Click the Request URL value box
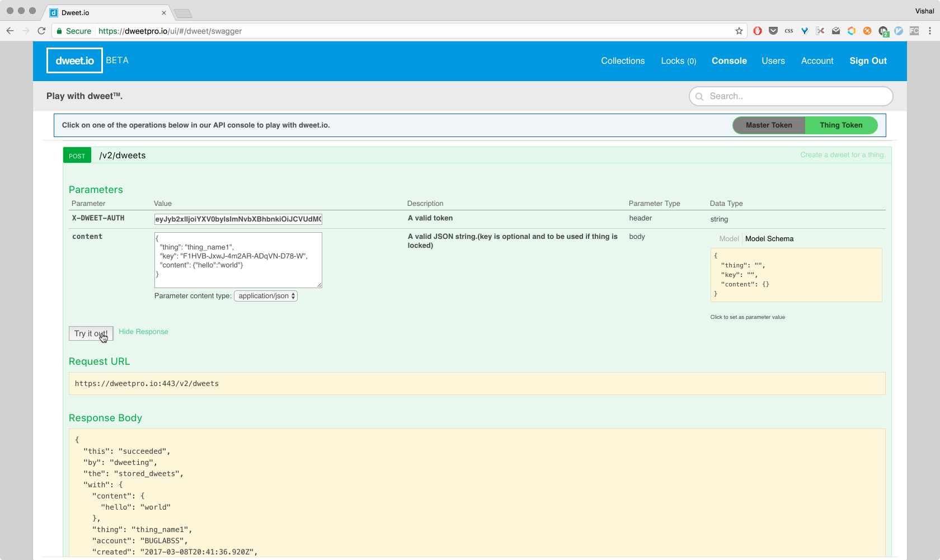 [x=477, y=384]
